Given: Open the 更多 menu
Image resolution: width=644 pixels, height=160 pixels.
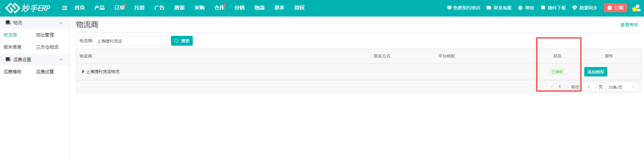Looking at the screenshot, I should [x=280, y=8].
